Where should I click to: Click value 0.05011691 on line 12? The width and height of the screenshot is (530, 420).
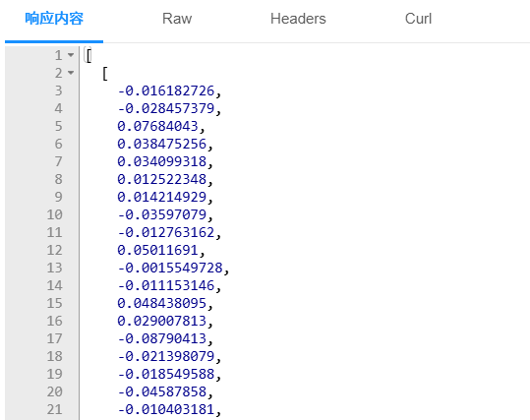pos(158,250)
